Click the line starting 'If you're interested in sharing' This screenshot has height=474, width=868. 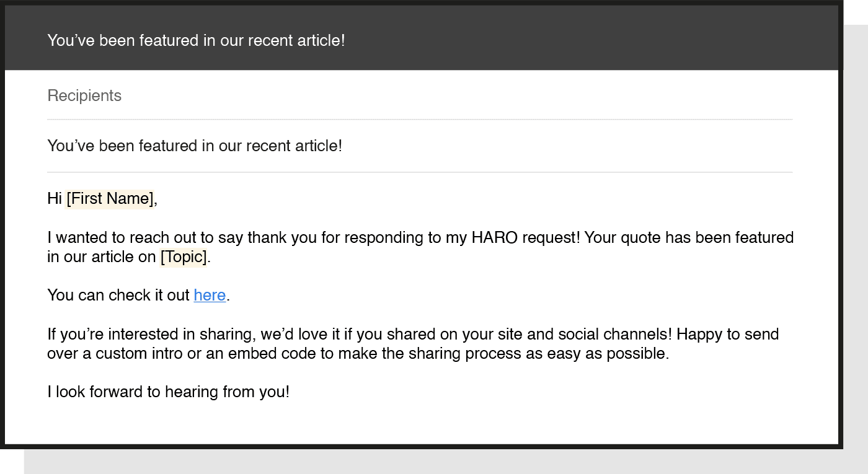point(413,335)
